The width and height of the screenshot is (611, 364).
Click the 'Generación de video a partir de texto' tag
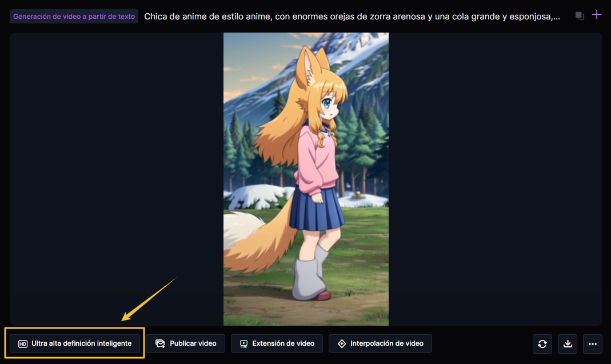(x=74, y=17)
